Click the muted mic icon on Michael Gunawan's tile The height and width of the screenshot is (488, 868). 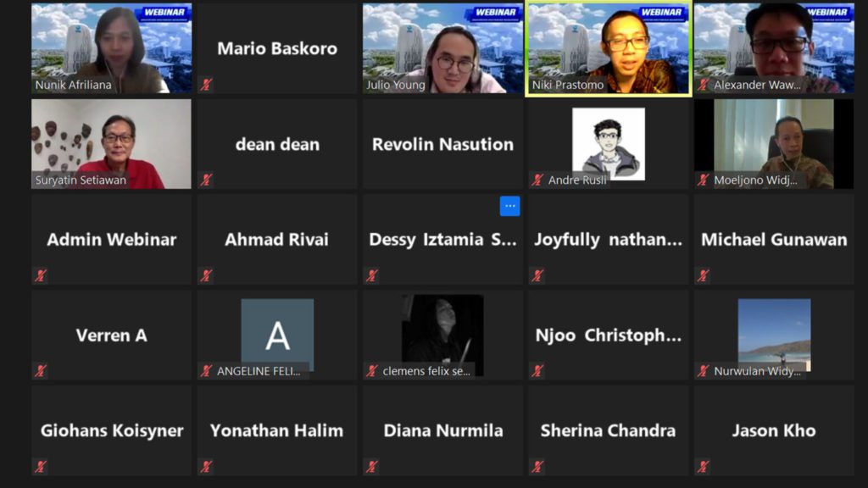point(703,275)
